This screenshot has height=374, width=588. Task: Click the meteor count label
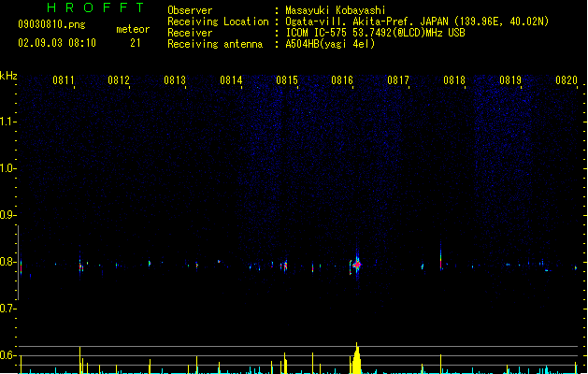click(133, 29)
